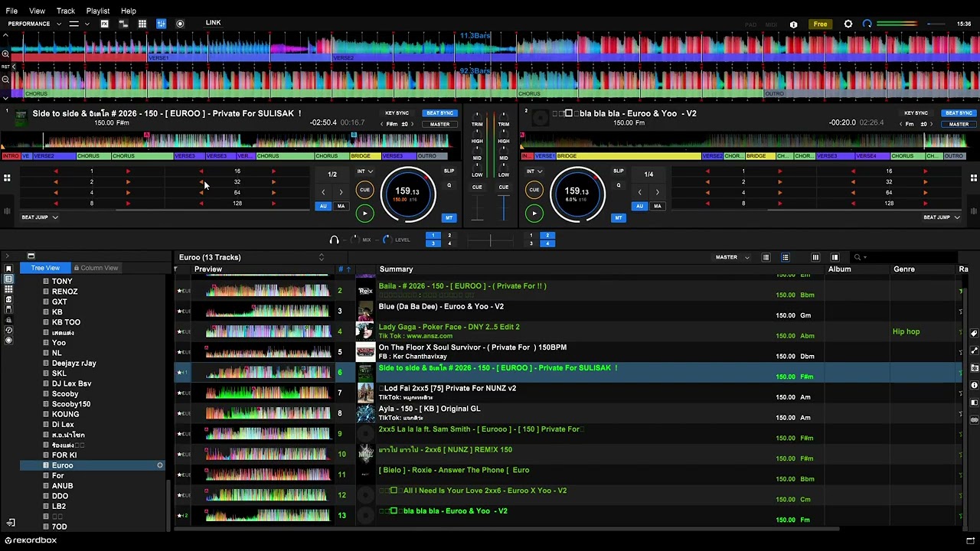Toggle BEAT SYNC on deck 1
This screenshot has height=551, width=980.
point(439,113)
